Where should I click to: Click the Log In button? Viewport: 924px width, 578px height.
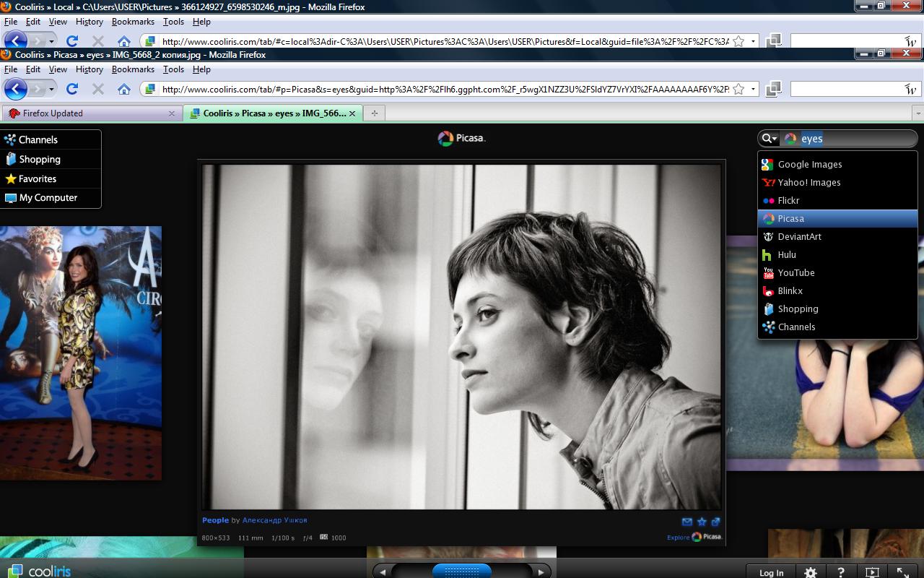pyautogui.click(x=771, y=572)
